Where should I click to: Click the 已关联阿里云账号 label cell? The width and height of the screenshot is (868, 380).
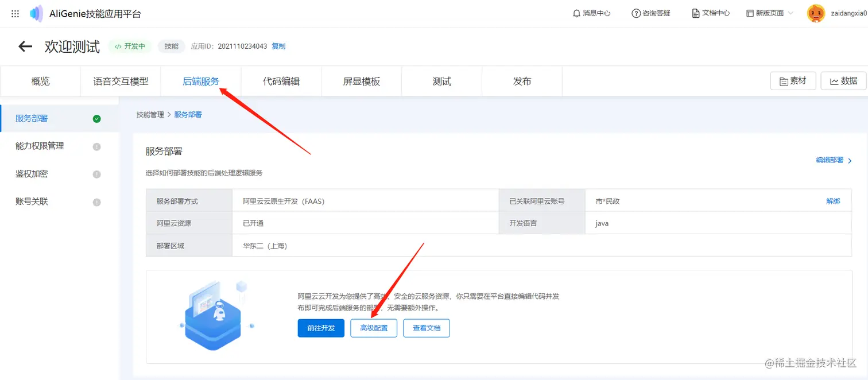tap(542, 201)
